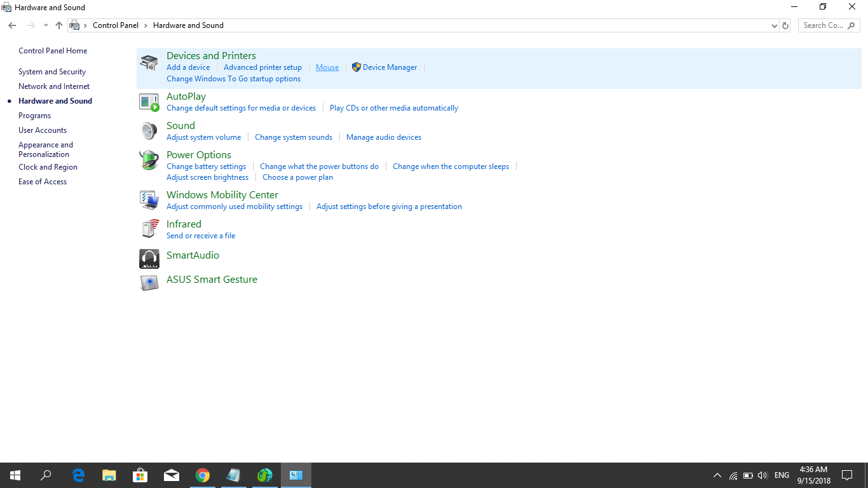
Task: Click the Infrared category icon
Action: 149,229
